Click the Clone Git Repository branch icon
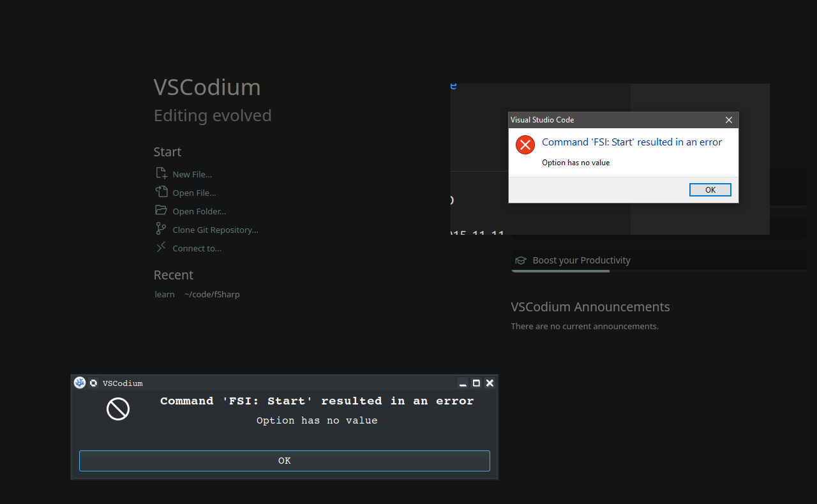The height and width of the screenshot is (504, 817). pyautogui.click(x=161, y=229)
